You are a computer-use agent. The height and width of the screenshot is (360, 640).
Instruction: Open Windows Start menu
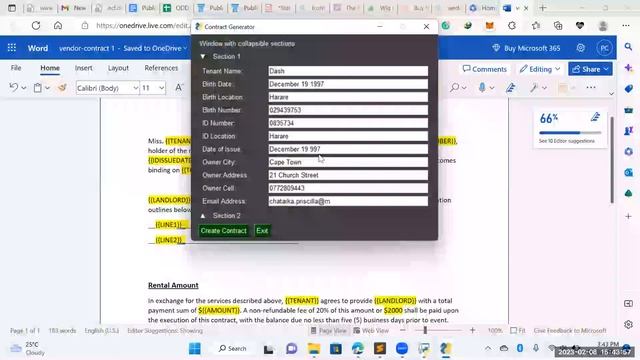[195, 348]
